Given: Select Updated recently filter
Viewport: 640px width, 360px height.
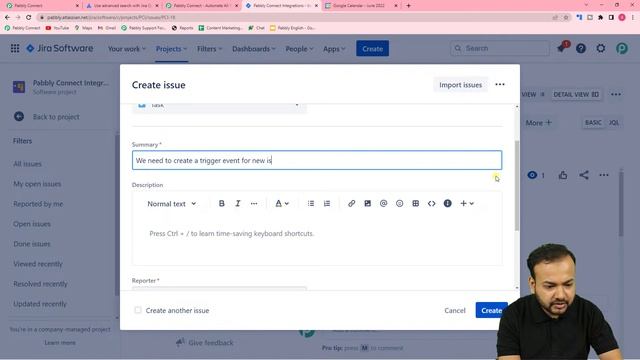Looking at the screenshot, I should click(x=40, y=304).
